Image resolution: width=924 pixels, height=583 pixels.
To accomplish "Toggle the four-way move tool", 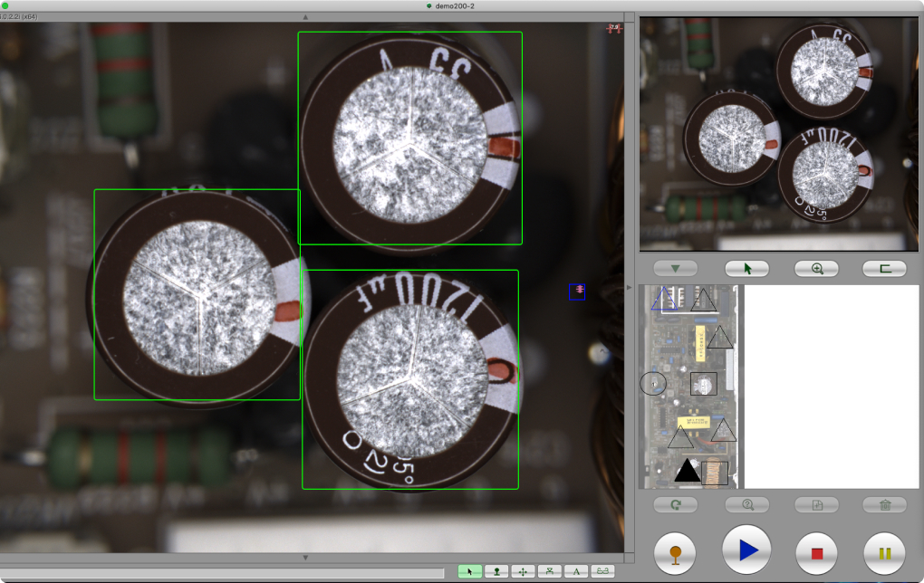I will 523,571.
